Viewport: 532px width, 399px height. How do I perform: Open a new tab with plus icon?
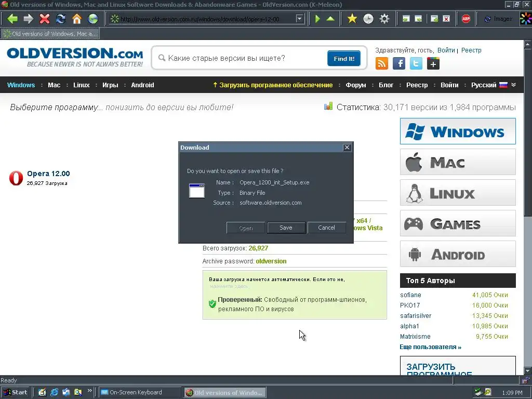point(434,19)
